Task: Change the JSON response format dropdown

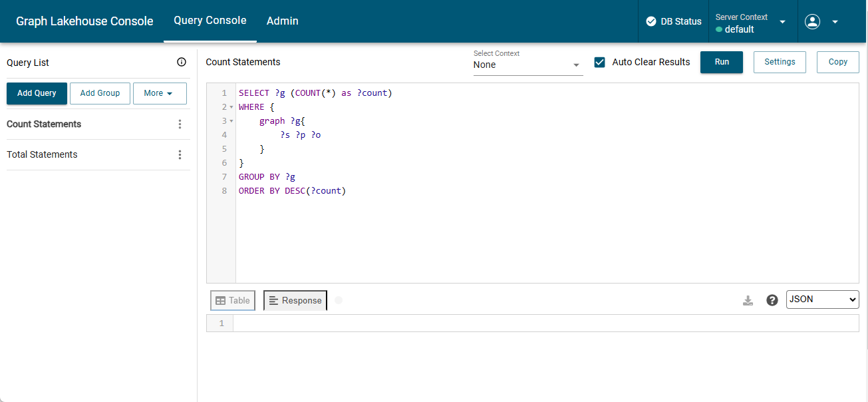Action: pos(822,300)
